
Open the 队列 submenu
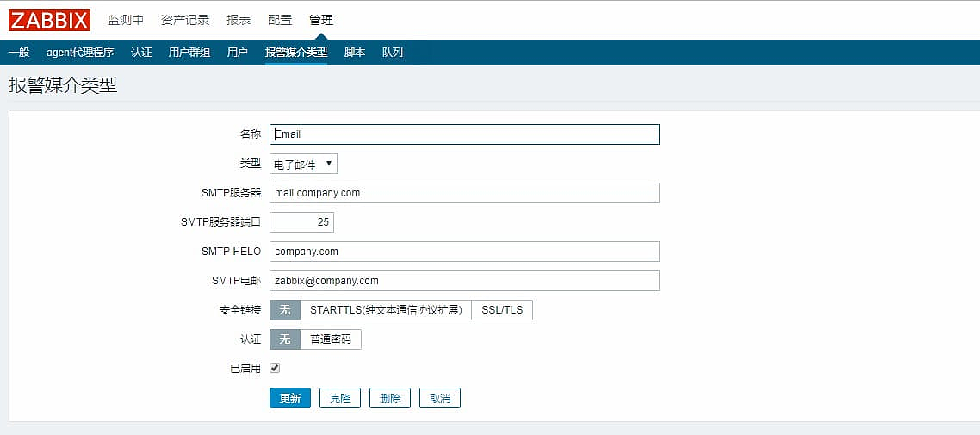click(x=393, y=53)
